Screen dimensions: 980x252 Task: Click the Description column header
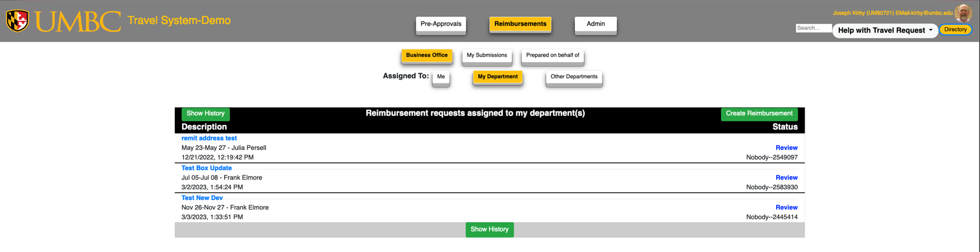pos(204,127)
